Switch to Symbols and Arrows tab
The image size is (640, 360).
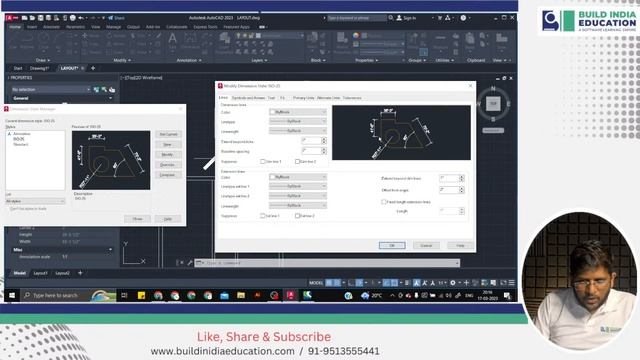pos(248,98)
